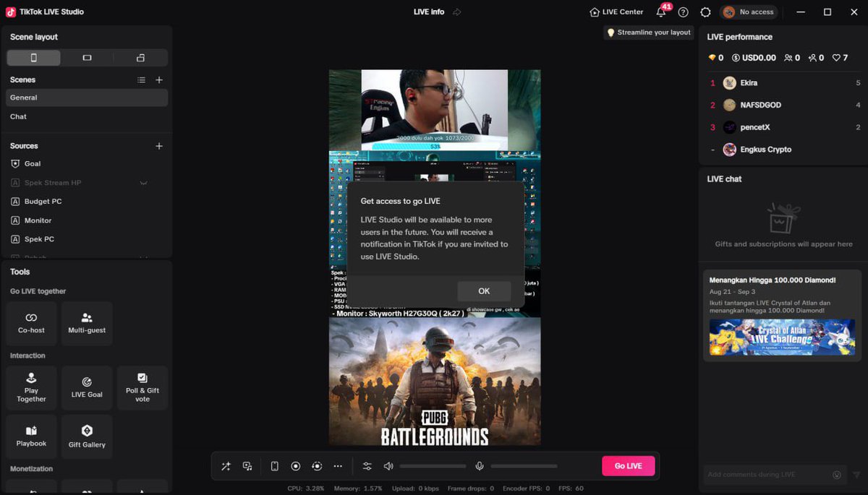
Task: Mute the speaker output icon
Action: (x=388, y=466)
